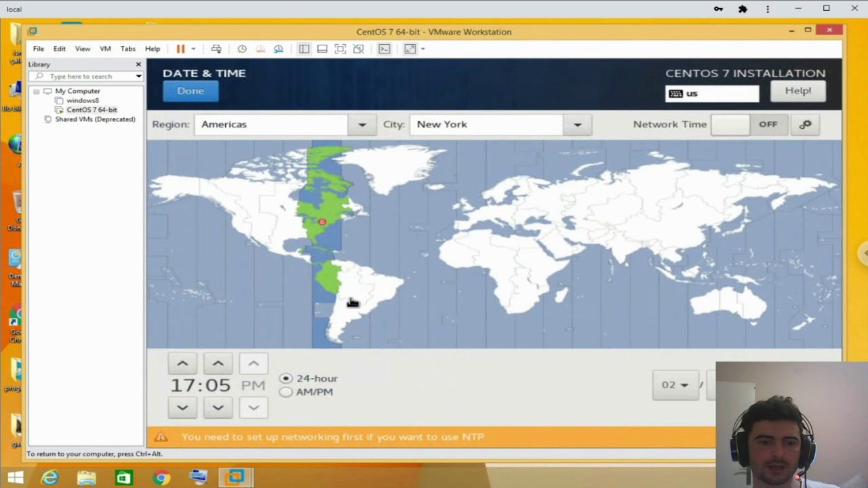The width and height of the screenshot is (868, 488).
Task: Click the AM/PM up arrow
Action: pyautogui.click(x=254, y=364)
